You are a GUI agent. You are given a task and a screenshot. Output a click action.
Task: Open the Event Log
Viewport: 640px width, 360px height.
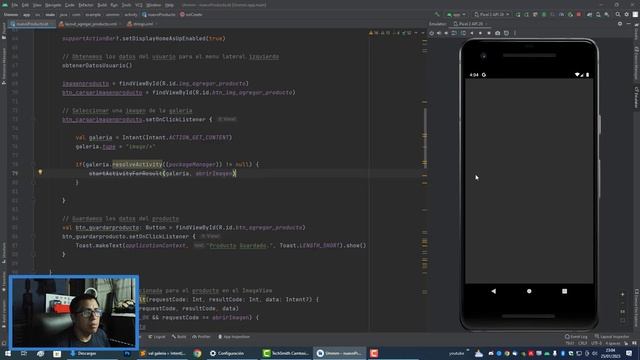coord(576,337)
